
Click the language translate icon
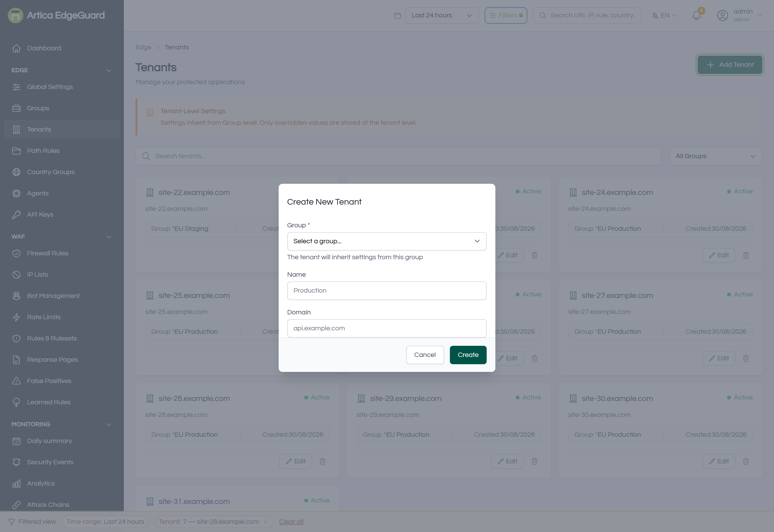coord(655,15)
